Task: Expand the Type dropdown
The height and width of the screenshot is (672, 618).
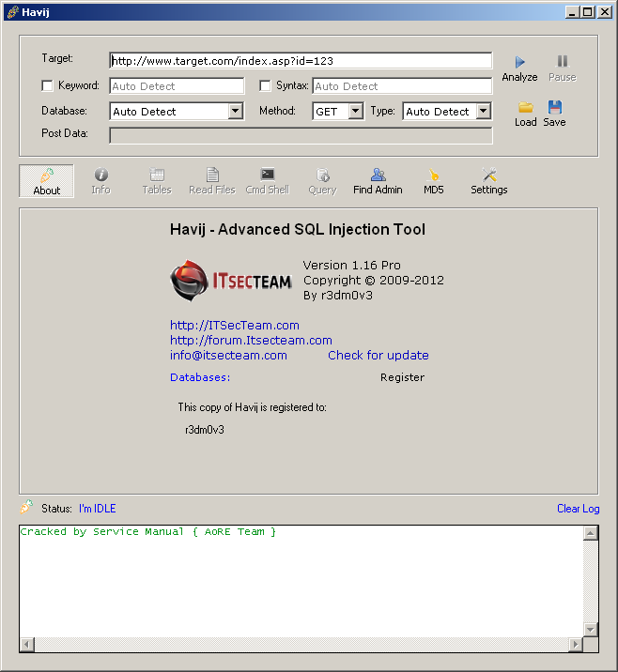Action: click(x=484, y=112)
